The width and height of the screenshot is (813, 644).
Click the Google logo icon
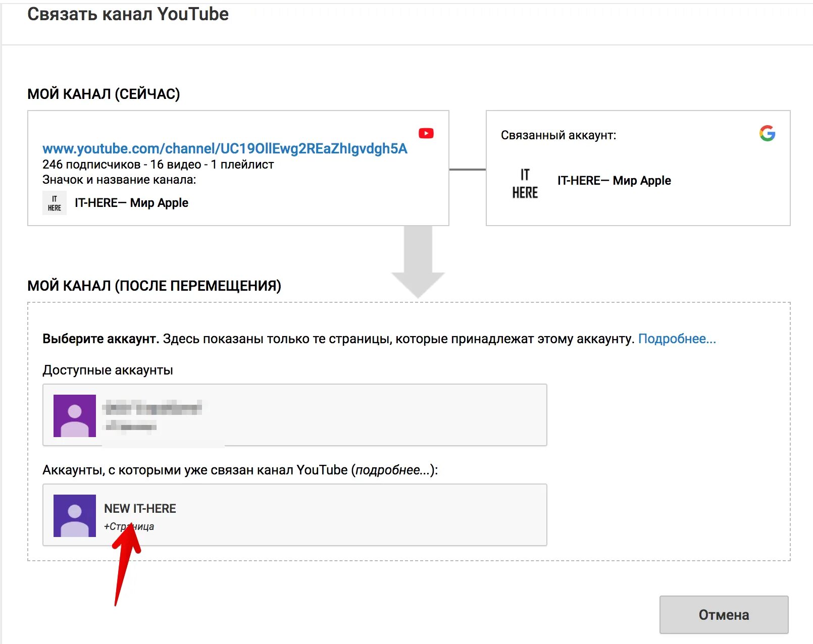[767, 133]
